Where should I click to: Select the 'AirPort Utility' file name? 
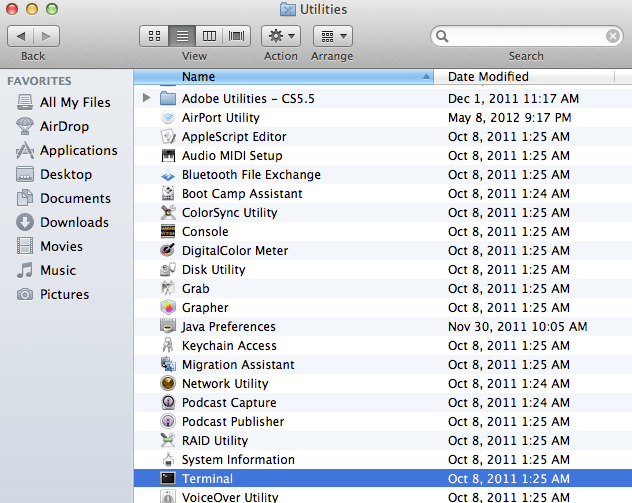[x=221, y=118]
